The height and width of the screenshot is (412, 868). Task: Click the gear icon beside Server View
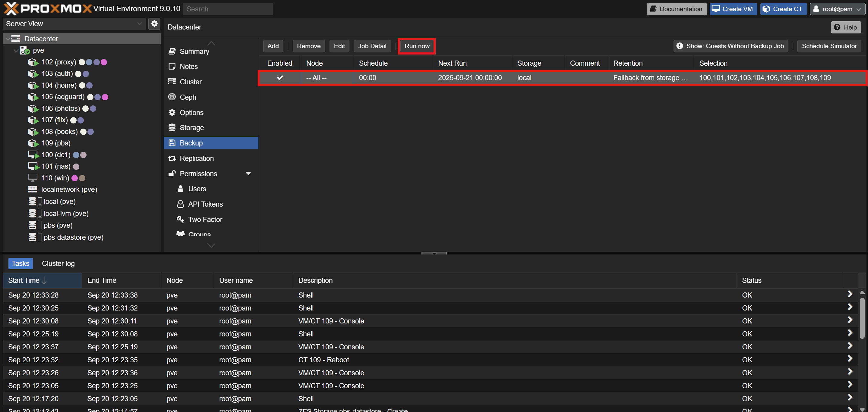click(x=154, y=23)
